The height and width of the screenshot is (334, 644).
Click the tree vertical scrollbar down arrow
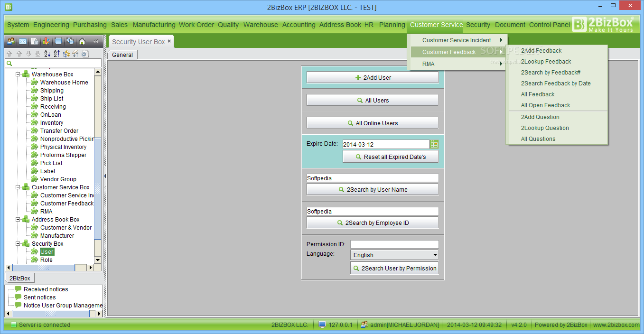pos(98,260)
